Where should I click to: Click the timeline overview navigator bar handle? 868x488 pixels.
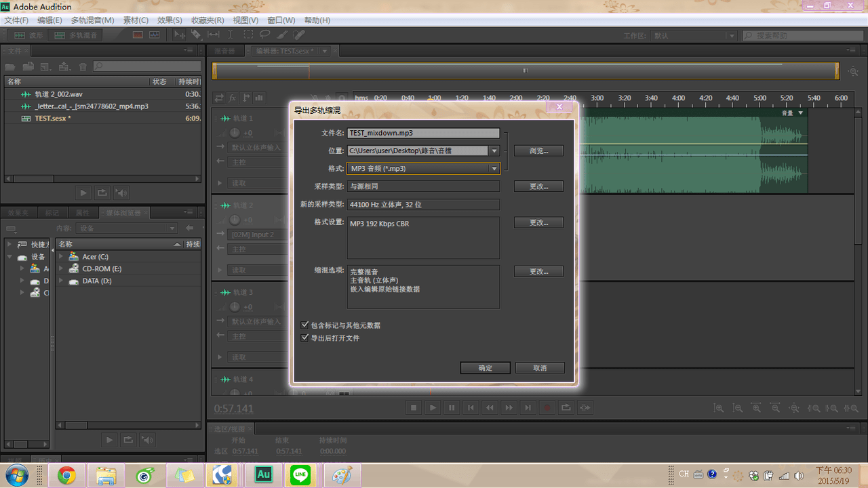pos(525,70)
